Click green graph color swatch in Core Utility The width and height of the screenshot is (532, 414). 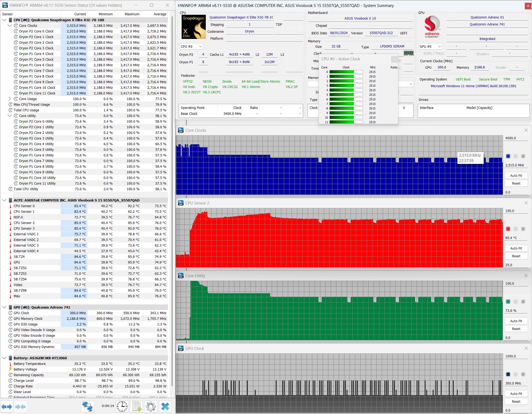[x=508, y=302]
